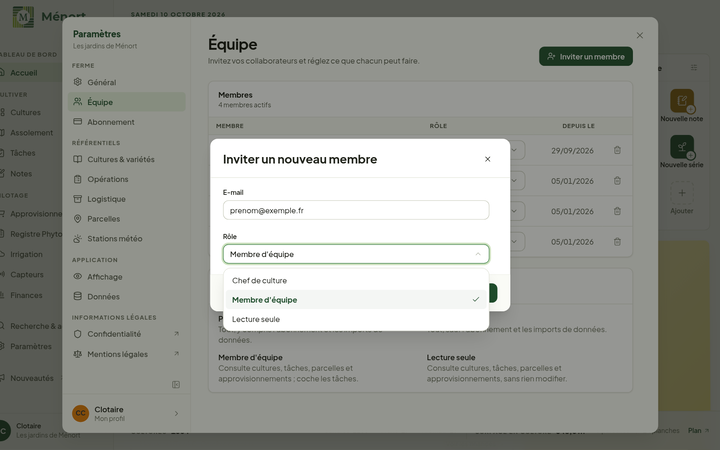Click the user-plus icon in Inviter button
This screenshot has width=720, height=450.
pyautogui.click(x=551, y=56)
